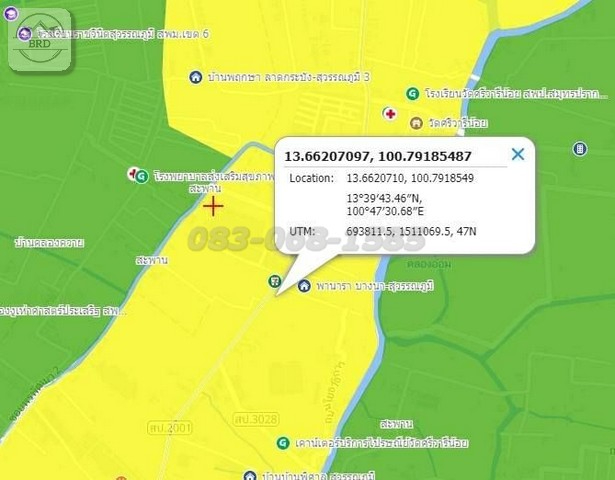Click the พานารา บางนา-สุวรรณภูมิ label
Image resolution: width=615 pixels, height=480 pixels.
pos(375,286)
